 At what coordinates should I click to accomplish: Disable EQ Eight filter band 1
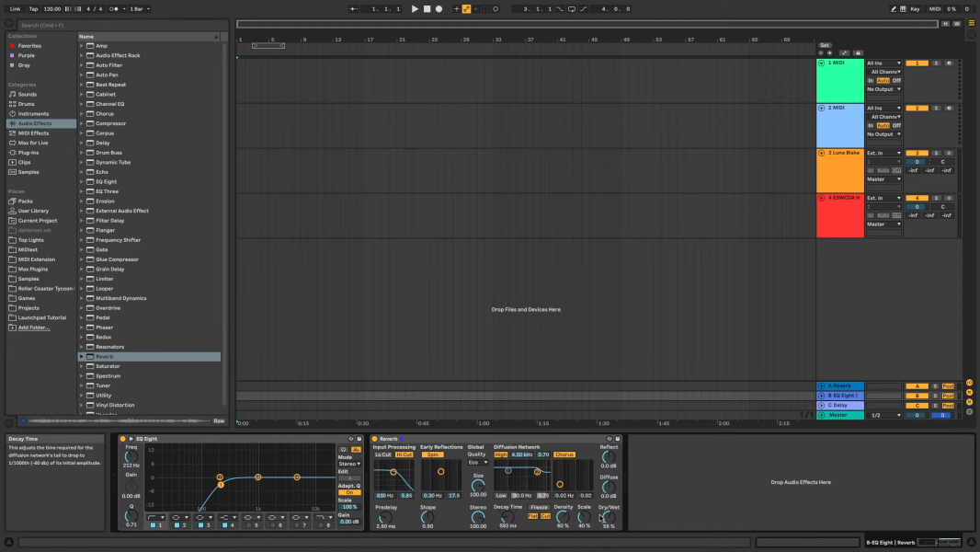tap(154, 525)
